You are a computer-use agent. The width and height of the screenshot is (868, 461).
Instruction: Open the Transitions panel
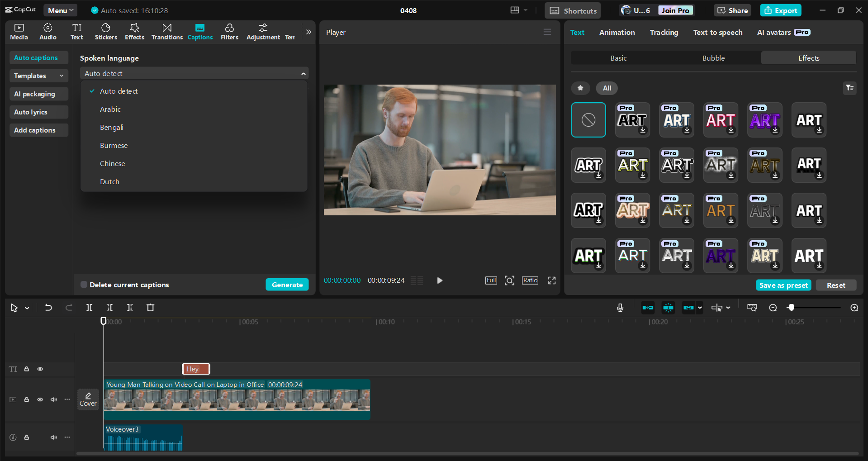tap(166, 31)
